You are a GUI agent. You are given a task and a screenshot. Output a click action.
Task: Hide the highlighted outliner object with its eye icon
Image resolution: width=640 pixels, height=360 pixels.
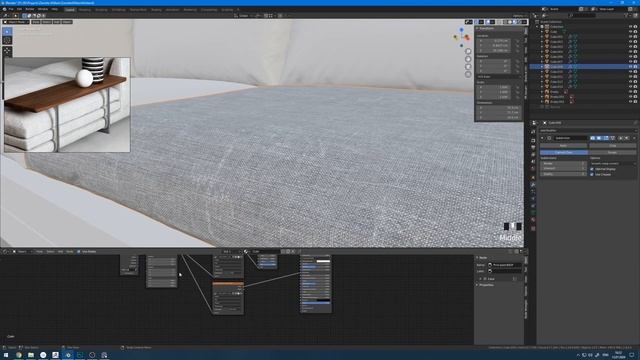coord(630,67)
